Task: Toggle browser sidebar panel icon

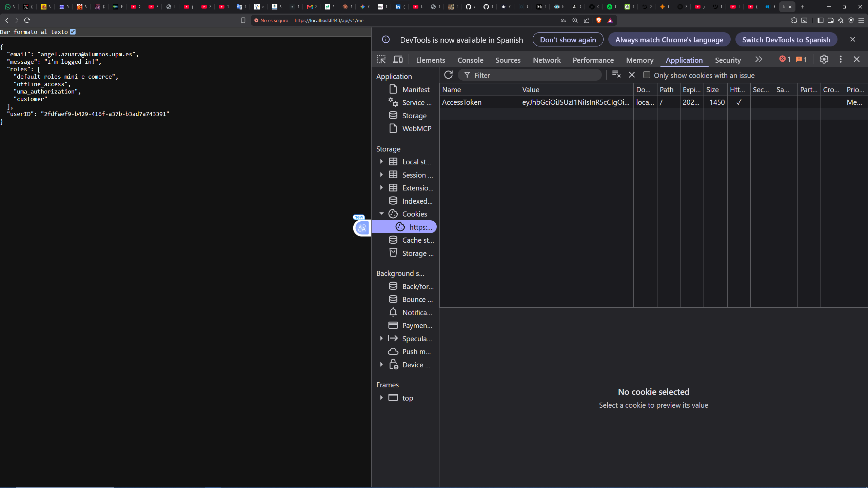Action: (821, 20)
